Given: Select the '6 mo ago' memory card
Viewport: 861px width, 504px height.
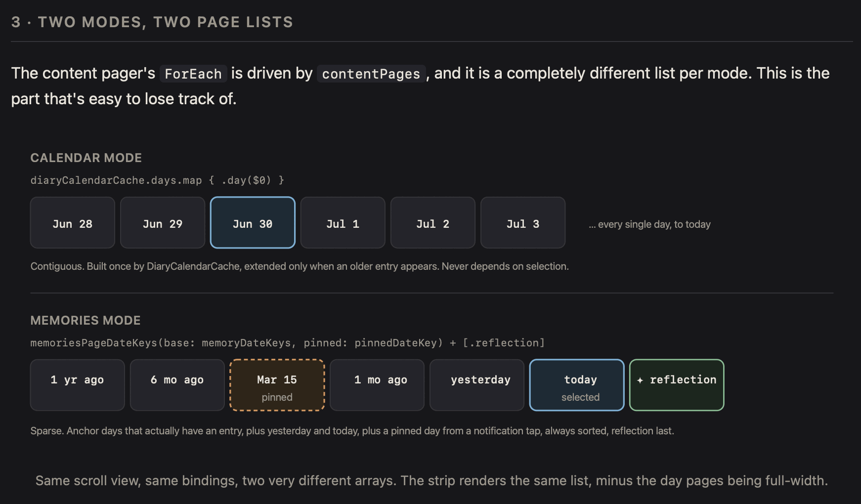Looking at the screenshot, I should (x=177, y=385).
